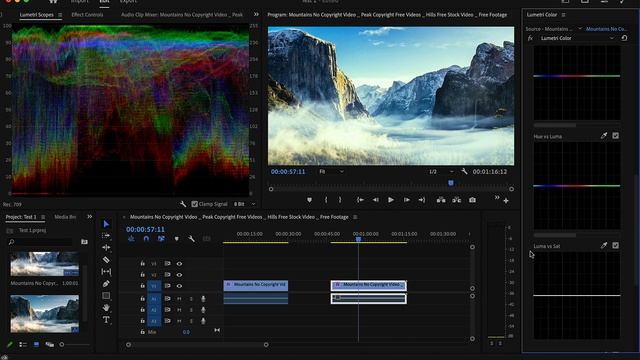Pick Hue vs Luma eyedropper
This screenshot has height=360, width=640.
pos(604,136)
